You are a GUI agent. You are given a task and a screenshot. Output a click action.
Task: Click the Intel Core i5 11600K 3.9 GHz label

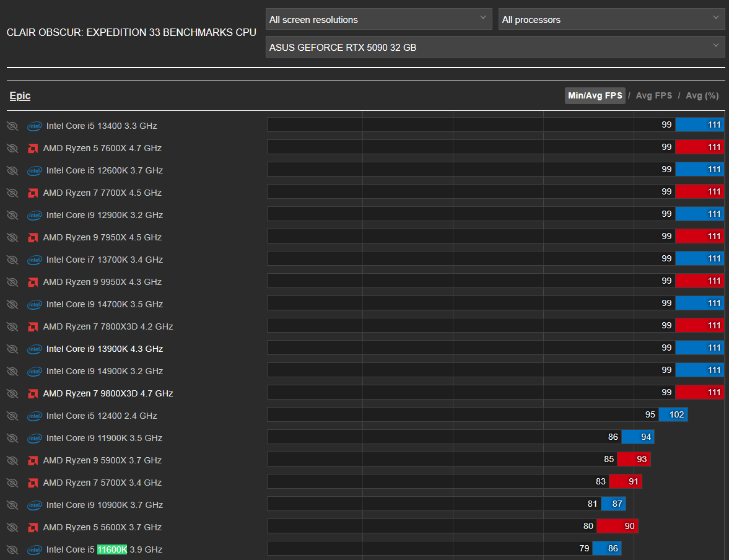click(104, 549)
